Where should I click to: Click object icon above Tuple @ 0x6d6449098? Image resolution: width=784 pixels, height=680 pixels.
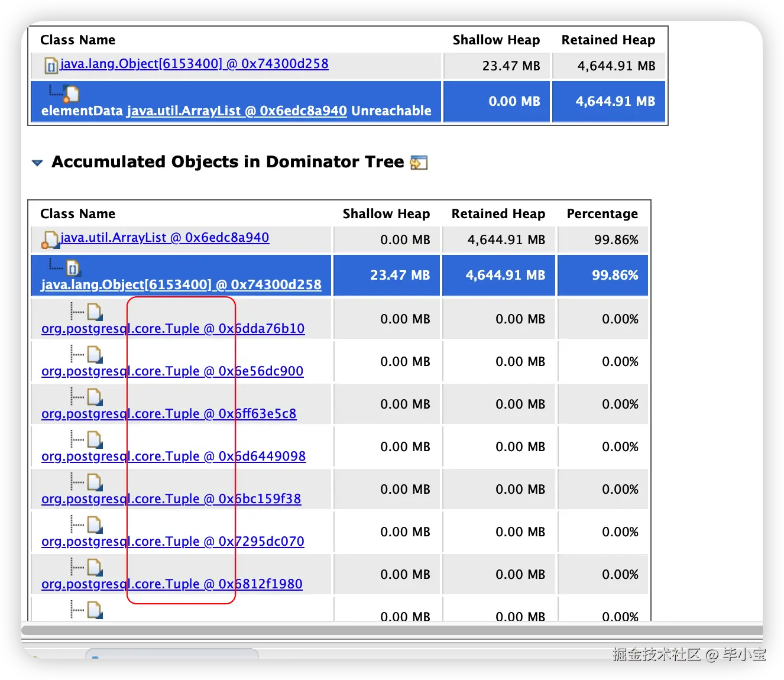(95, 439)
